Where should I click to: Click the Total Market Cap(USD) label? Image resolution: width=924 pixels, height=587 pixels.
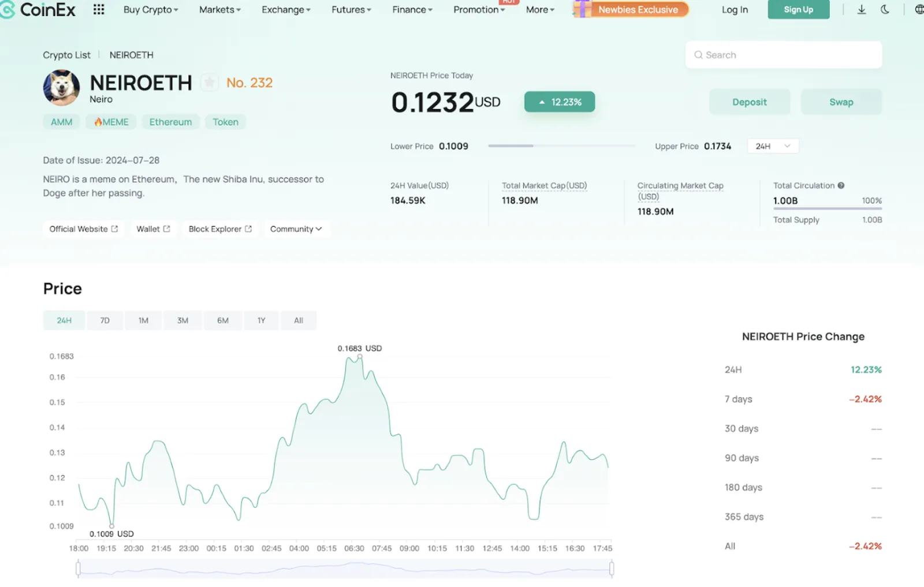pos(544,185)
